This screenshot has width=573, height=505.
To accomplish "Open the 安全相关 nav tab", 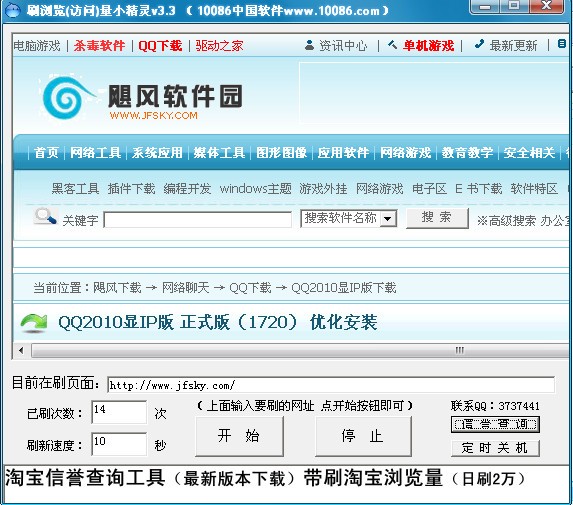I will pyautogui.click(x=530, y=153).
